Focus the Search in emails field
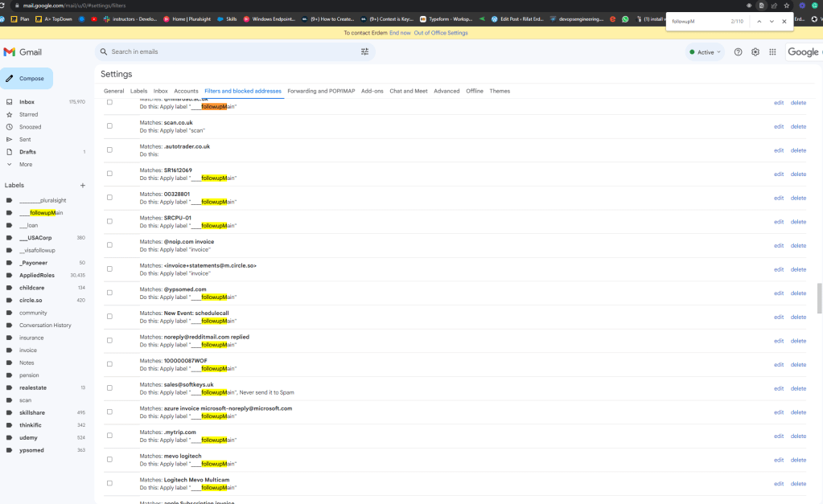Image resolution: width=823 pixels, height=504 pixels. tap(233, 52)
